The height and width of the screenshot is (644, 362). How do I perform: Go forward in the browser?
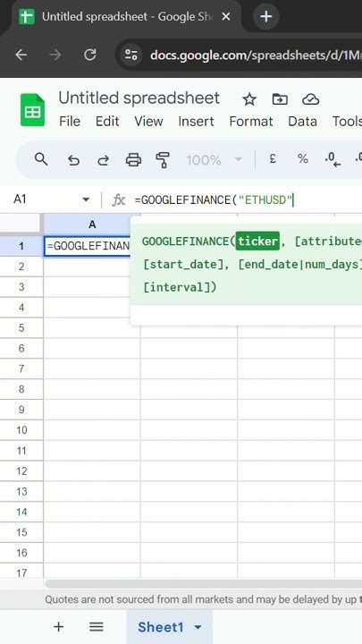pyautogui.click(x=55, y=55)
